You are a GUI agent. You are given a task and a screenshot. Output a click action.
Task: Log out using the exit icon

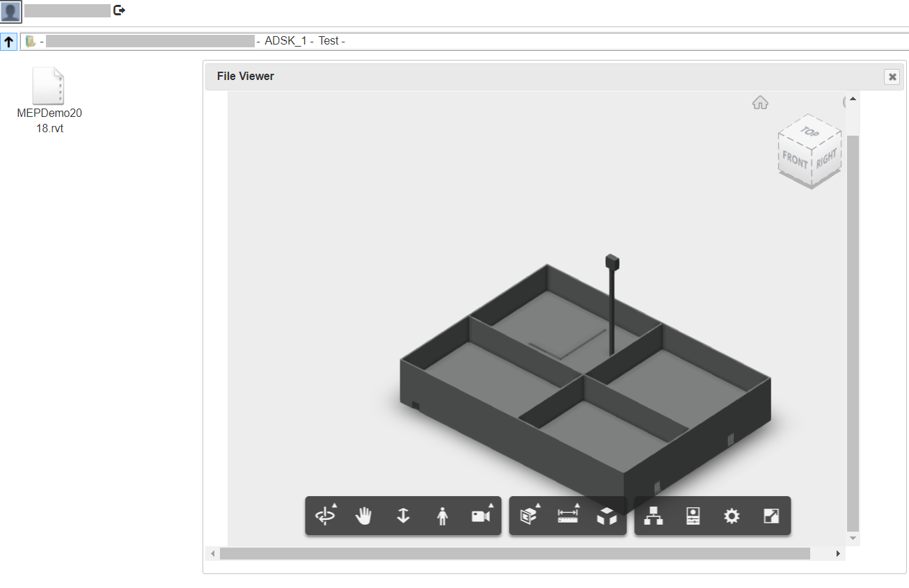click(119, 10)
